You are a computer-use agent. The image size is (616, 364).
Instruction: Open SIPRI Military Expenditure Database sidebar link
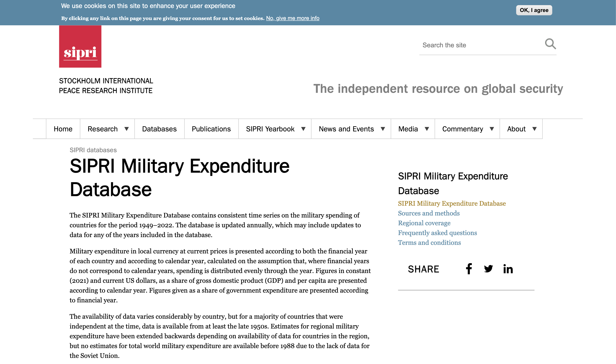pos(452,203)
